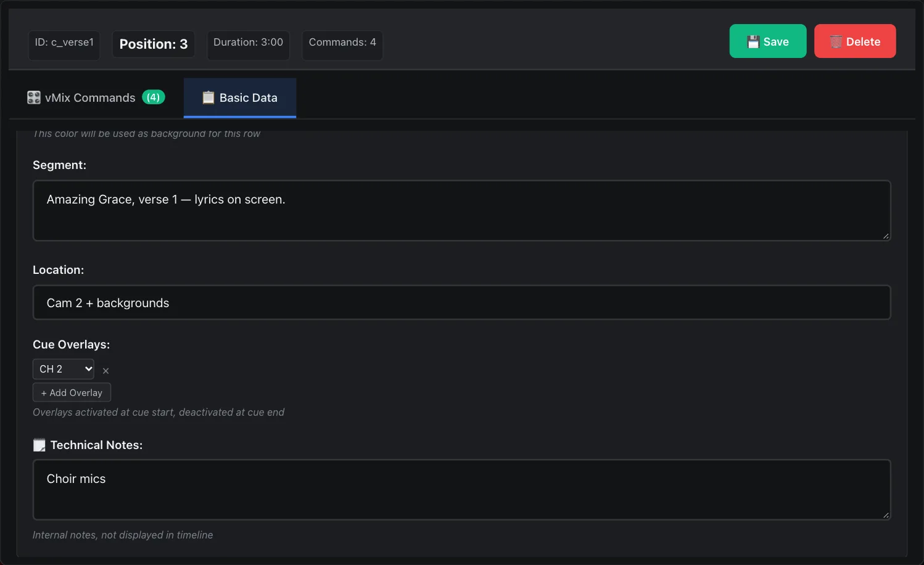
Task: Focus the Location input field
Action: coord(462,302)
